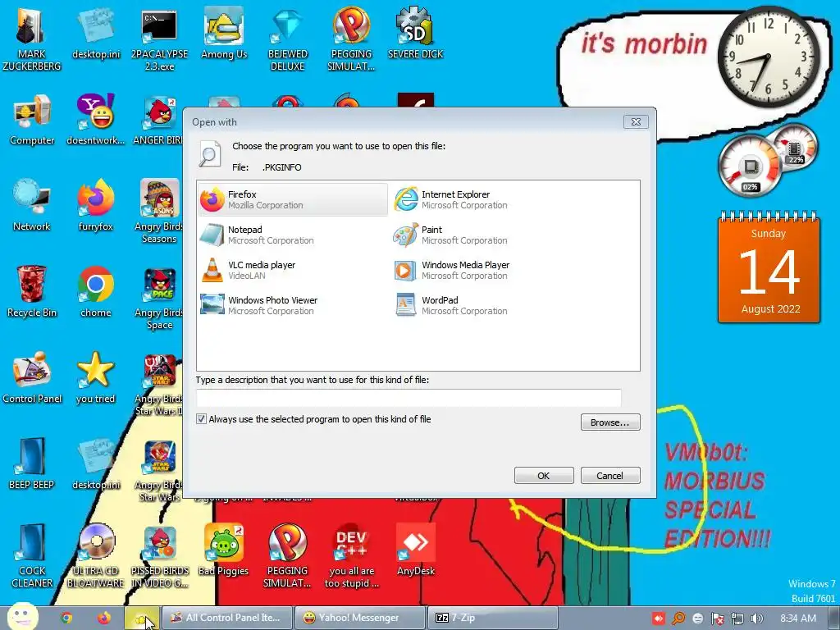Select the furryfox desktop shortcut
840x630 pixels.
pyautogui.click(x=95, y=206)
